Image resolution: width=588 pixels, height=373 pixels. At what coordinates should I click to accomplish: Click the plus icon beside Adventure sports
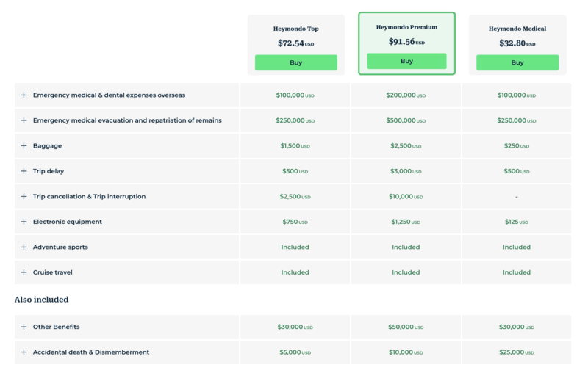[x=24, y=247]
